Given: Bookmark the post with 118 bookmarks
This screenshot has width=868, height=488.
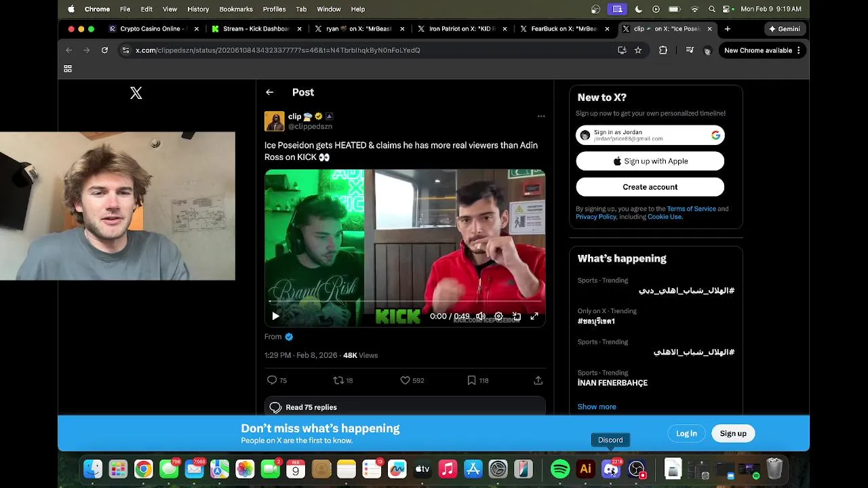Looking at the screenshot, I should (x=478, y=380).
